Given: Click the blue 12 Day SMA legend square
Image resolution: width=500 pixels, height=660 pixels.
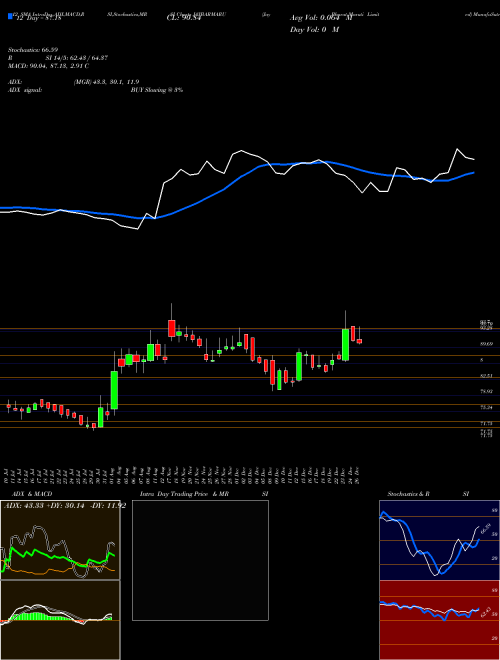Looking at the screenshot, I should pos(10,17).
